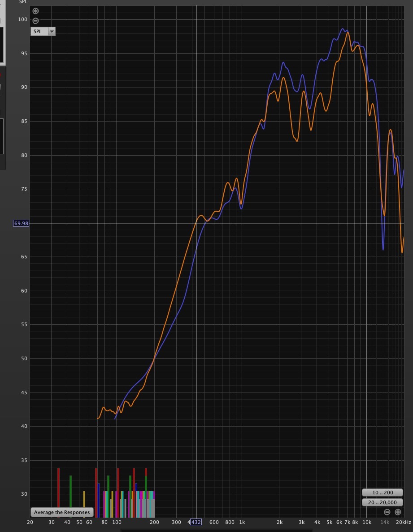Click the 30 dB axis label
Viewport: 413px width, 532px height.
pos(24,494)
